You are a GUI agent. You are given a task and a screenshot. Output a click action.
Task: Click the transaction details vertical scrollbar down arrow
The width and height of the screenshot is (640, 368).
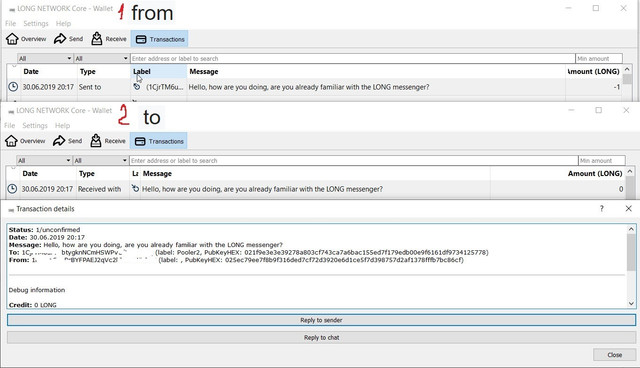631,303
